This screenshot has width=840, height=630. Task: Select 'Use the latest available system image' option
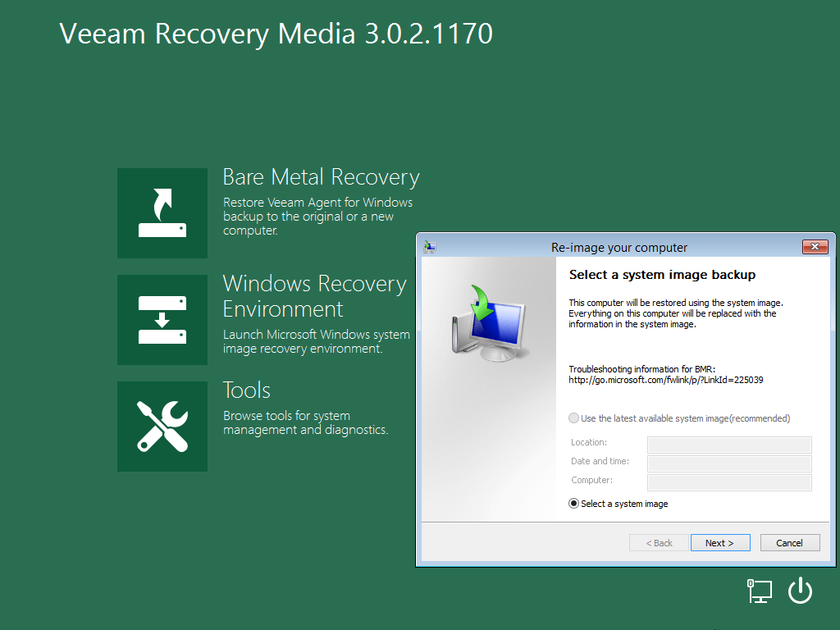pyautogui.click(x=573, y=418)
